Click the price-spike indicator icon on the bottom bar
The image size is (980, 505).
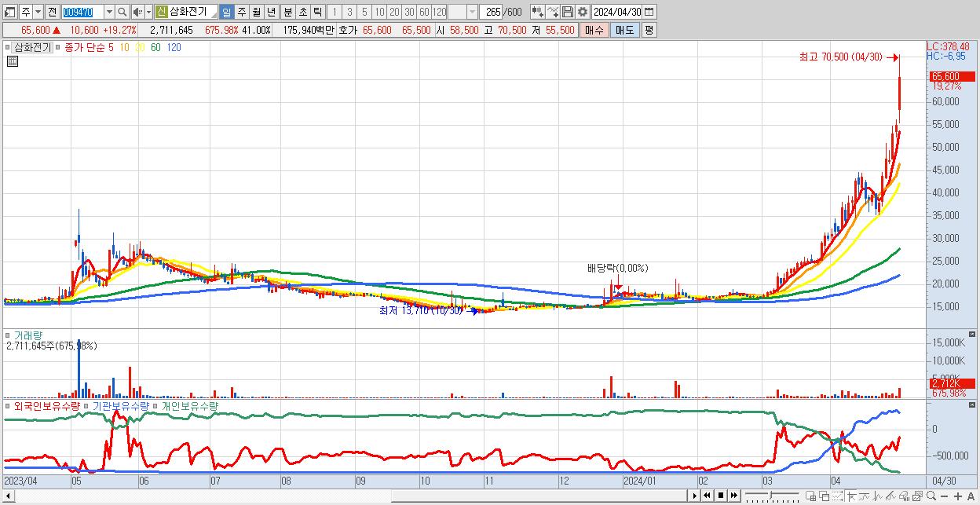click(x=878, y=496)
